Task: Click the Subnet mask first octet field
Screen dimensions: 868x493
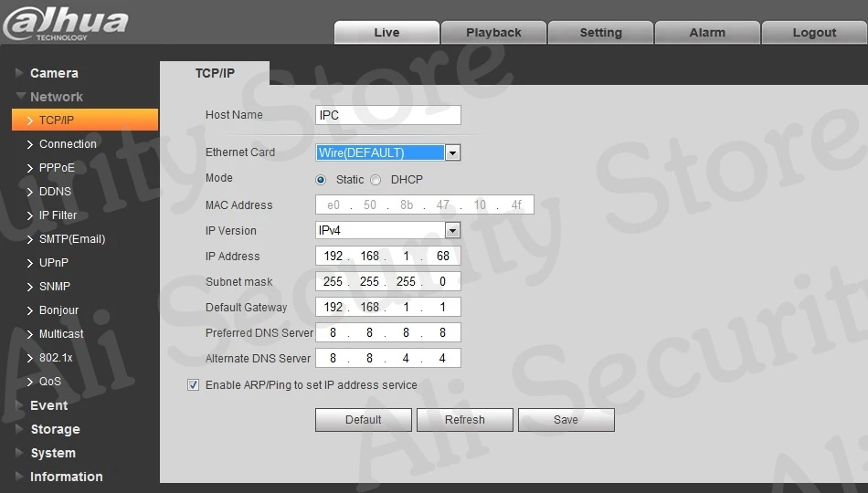Action: 333,281
